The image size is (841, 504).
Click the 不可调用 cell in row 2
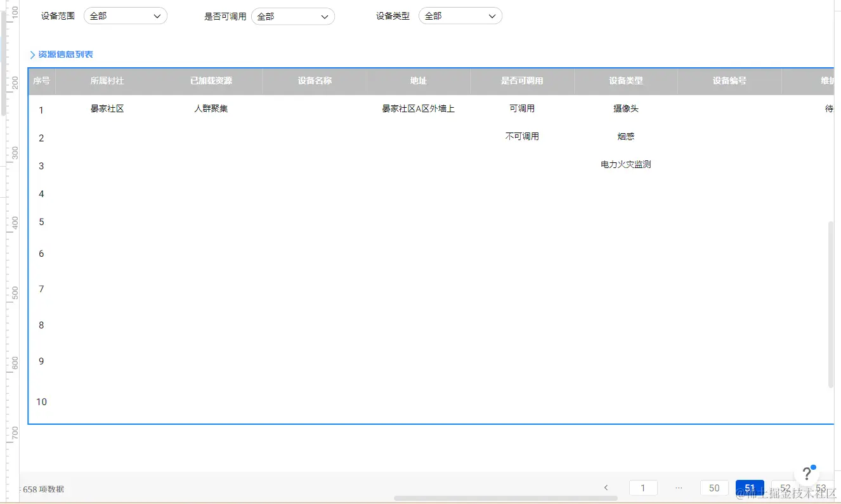[522, 136]
